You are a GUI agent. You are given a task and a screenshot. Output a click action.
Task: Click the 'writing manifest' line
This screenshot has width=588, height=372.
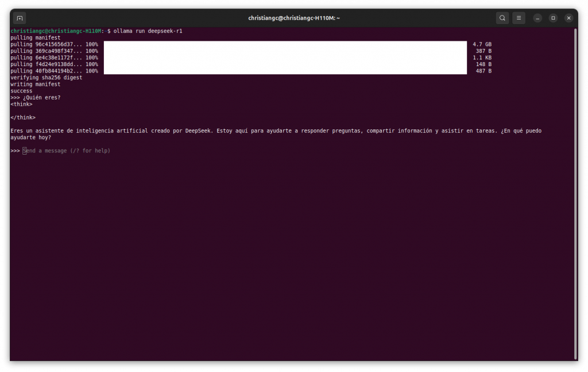coord(35,85)
